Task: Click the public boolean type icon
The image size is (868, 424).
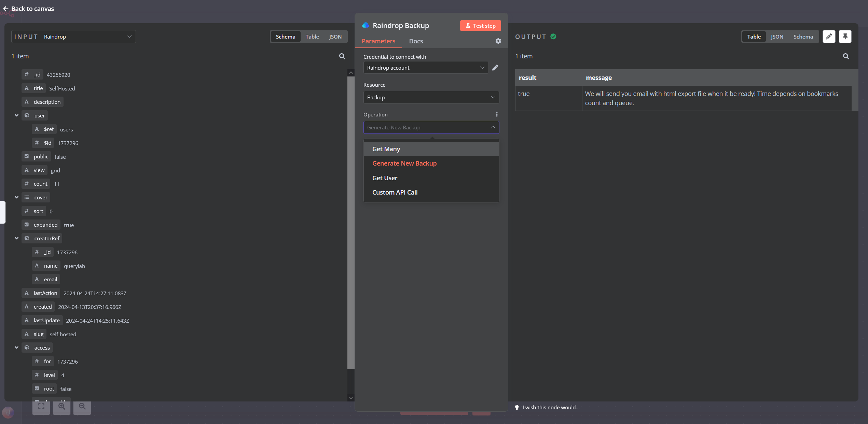Action: point(27,156)
